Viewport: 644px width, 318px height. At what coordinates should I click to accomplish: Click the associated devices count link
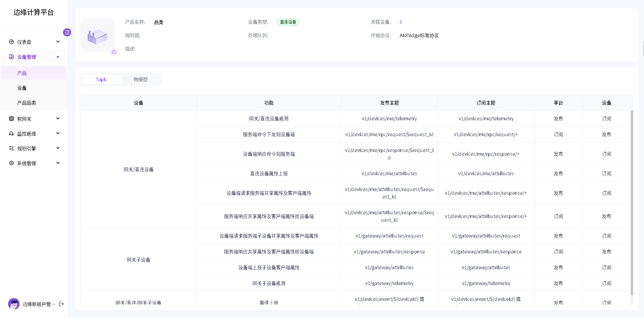(401, 22)
